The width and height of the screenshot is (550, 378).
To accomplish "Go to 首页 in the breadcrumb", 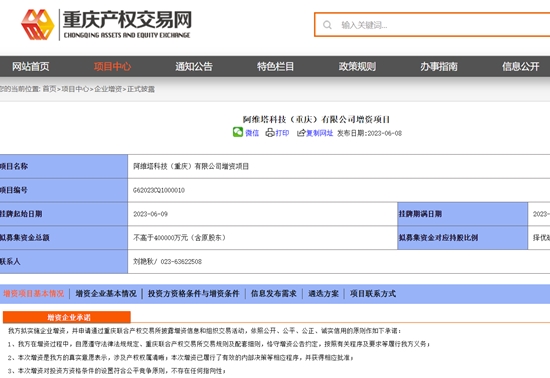I will pyautogui.click(x=49, y=89).
